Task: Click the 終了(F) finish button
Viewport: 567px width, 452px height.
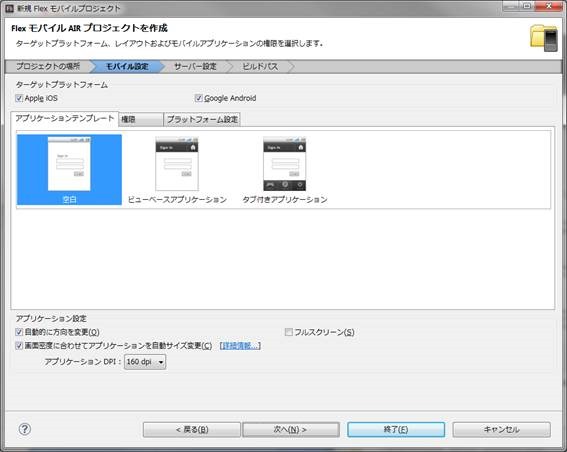Action: pos(396,430)
